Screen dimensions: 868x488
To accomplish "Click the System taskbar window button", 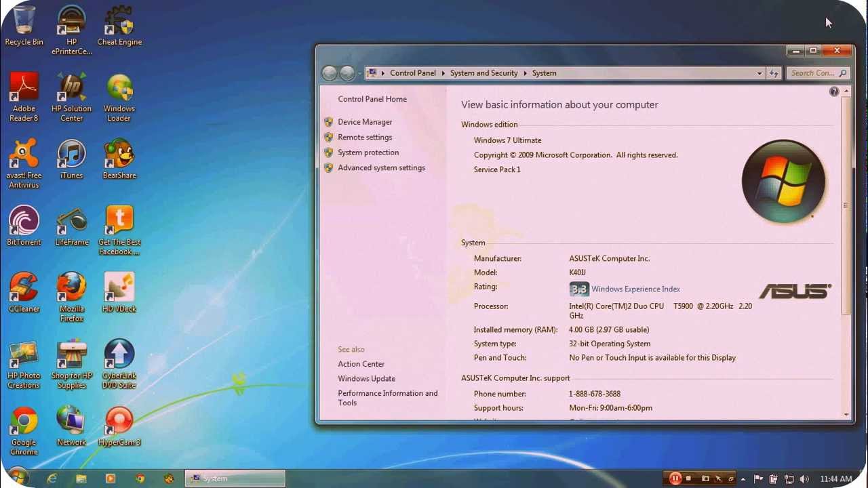I will 235,479.
